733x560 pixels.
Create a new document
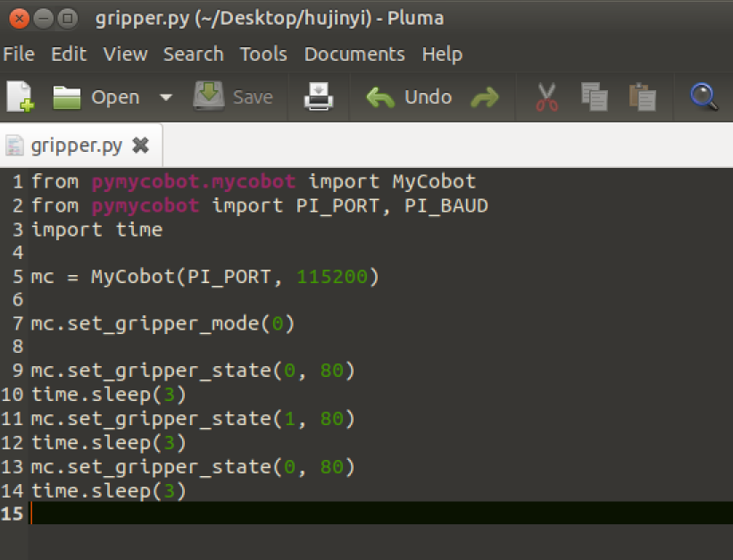click(x=20, y=96)
